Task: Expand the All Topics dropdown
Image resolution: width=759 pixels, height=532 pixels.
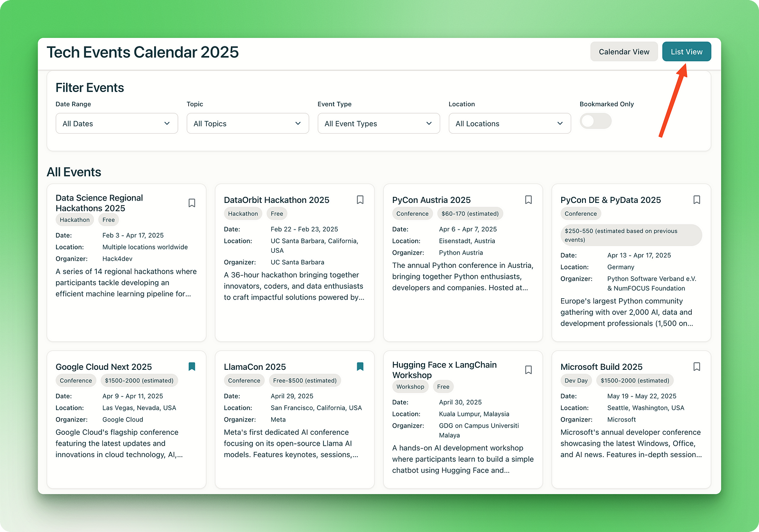Action: pos(248,123)
